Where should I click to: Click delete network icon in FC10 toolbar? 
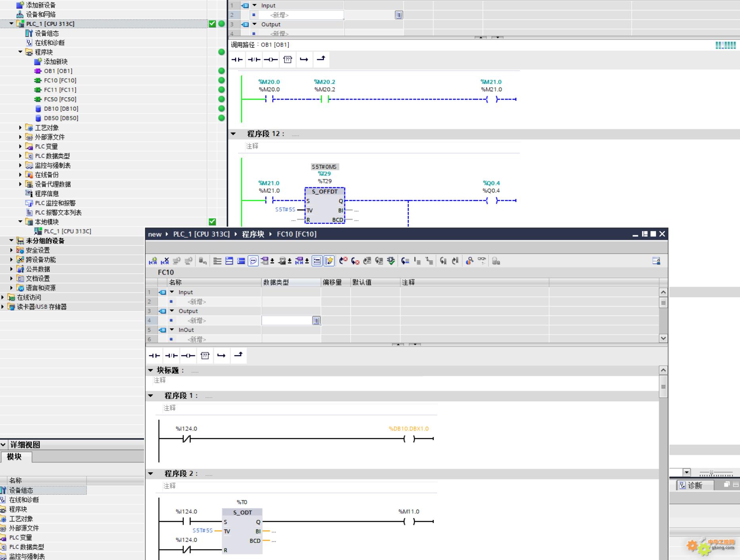click(x=165, y=261)
